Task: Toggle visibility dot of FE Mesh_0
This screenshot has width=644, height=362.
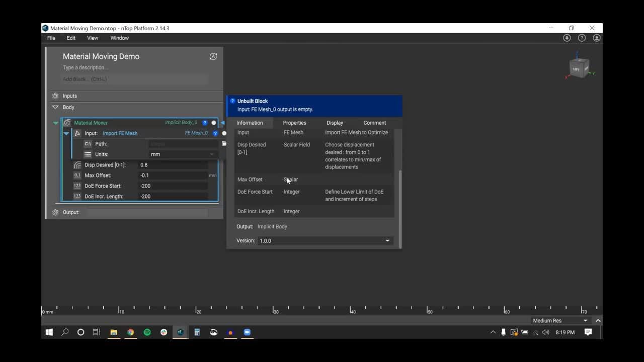Action: pyautogui.click(x=224, y=133)
